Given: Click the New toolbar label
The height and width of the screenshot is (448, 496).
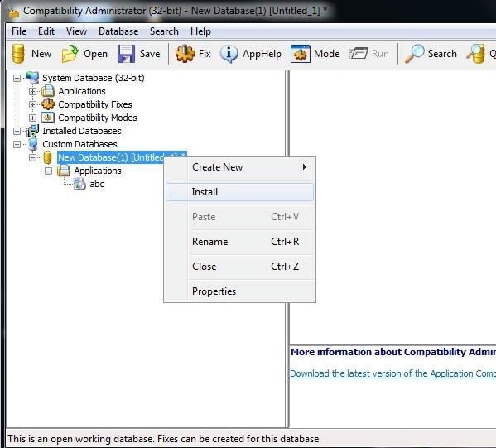Looking at the screenshot, I should coord(41,54).
